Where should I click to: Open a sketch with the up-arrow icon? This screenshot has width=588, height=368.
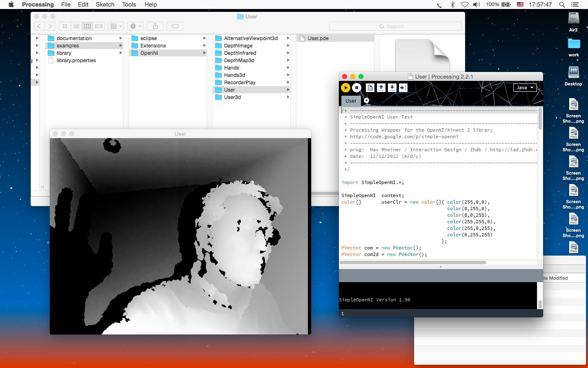click(381, 88)
